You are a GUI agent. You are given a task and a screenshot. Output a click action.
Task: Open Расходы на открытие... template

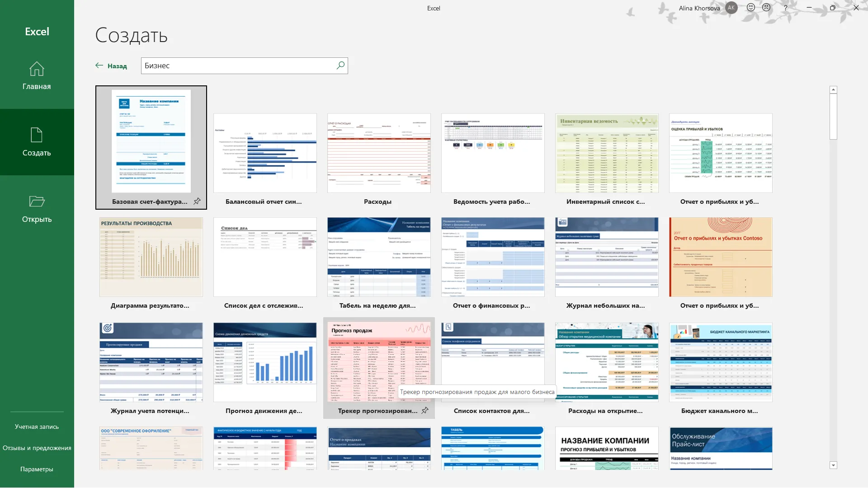607,362
